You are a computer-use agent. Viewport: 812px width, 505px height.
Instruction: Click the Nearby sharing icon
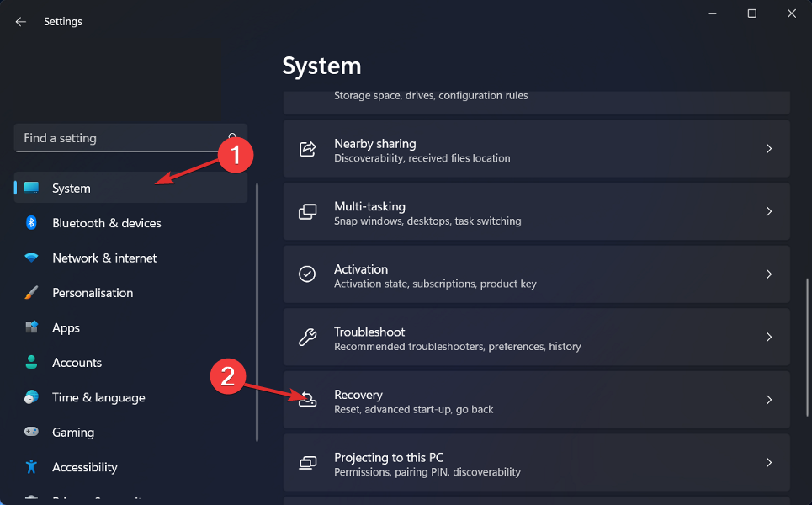[308, 148]
